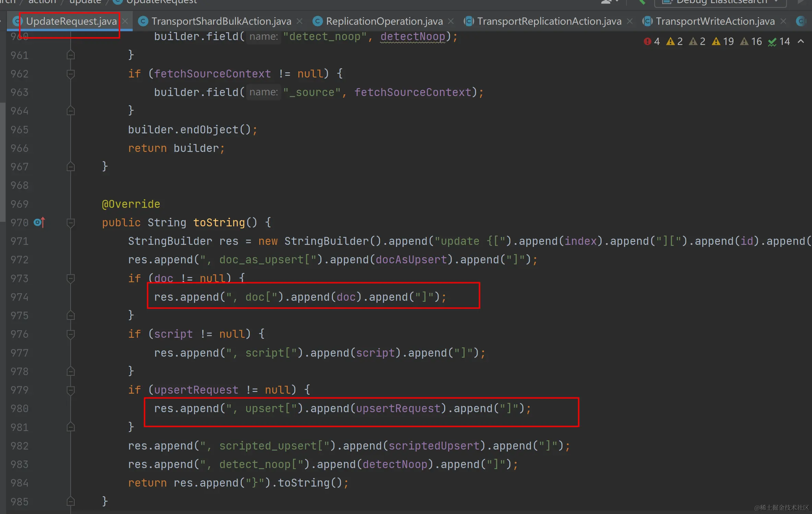This screenshot has width=812, height=514.
Task: Click the overriding method arrow marker at line 970
Action: tap(39, 222)
